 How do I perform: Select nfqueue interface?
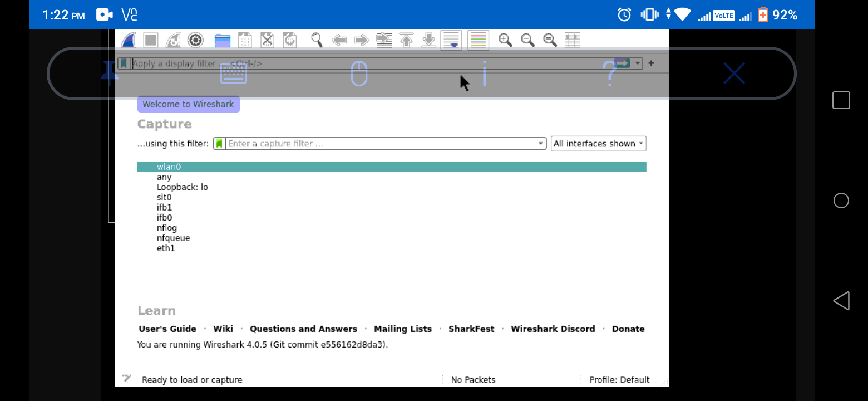click(392, 238)
